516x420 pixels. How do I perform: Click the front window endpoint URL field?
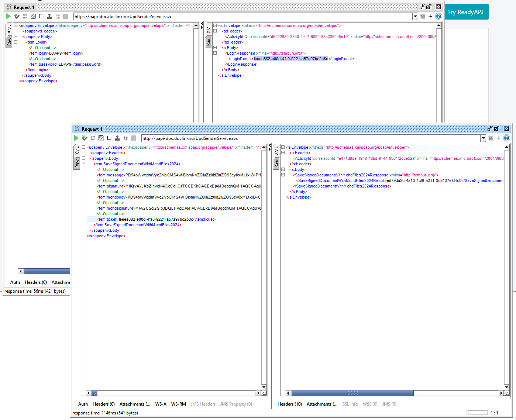[311, 138]
